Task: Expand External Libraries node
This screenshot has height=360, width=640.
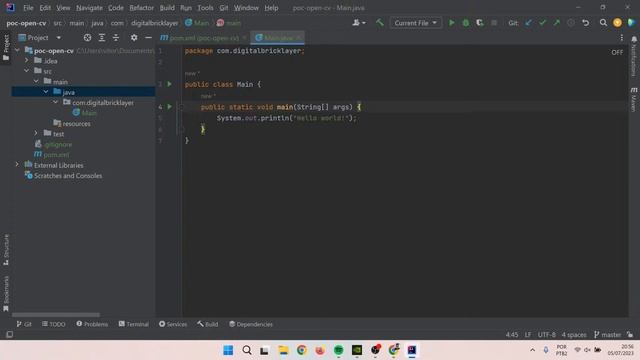Action: pyautogui.click(x=17, y=164)
